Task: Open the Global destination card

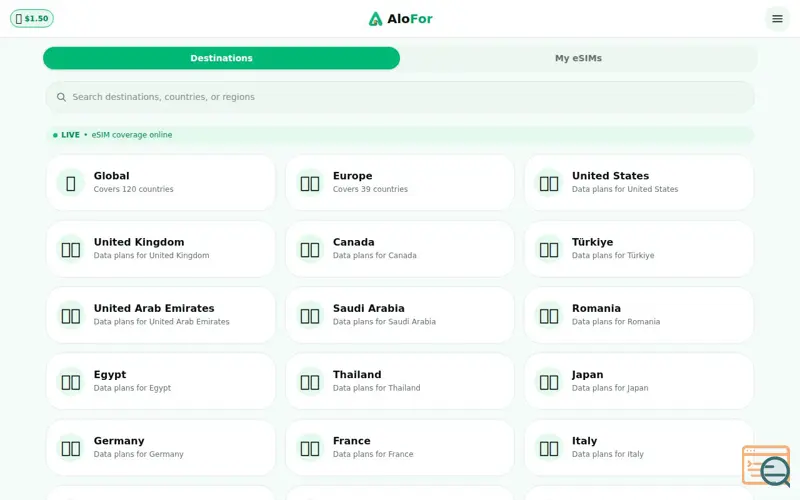Action: pyautogui.click(x=161, y=183)
